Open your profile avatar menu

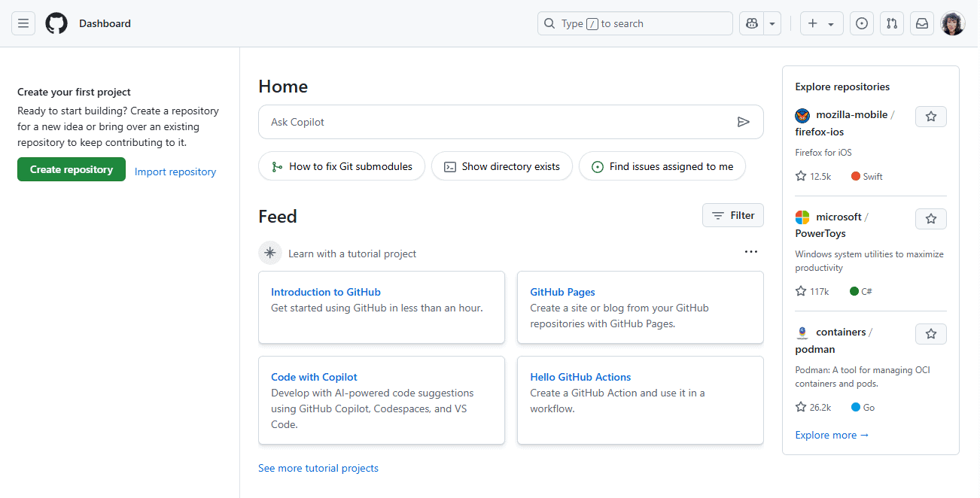[x=952, y=23]
